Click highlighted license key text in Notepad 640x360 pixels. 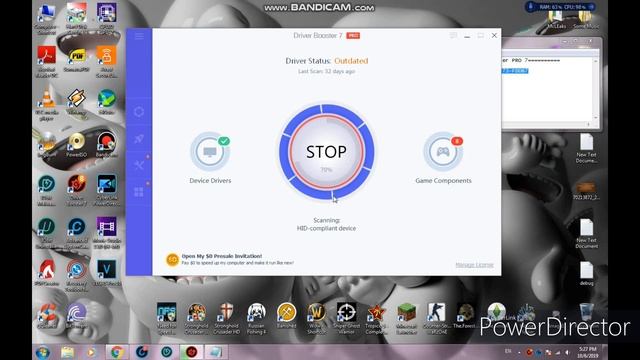point(515,71)
